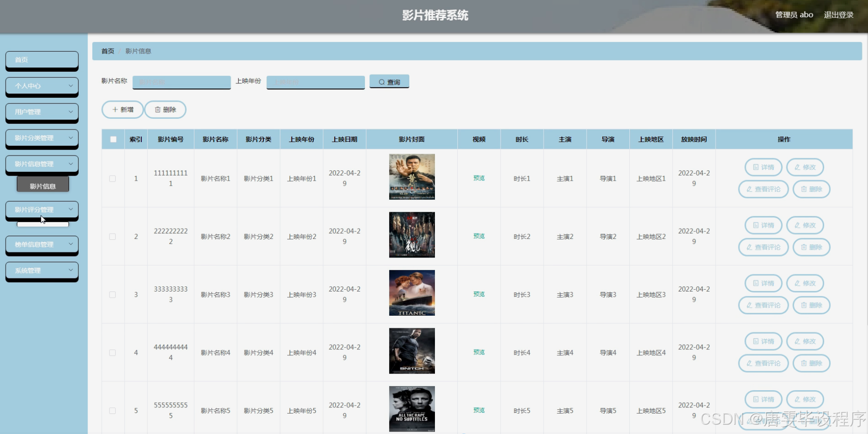868x434 pixels.
Task: Click 退出登录 to log out
Action: (839, 15)
